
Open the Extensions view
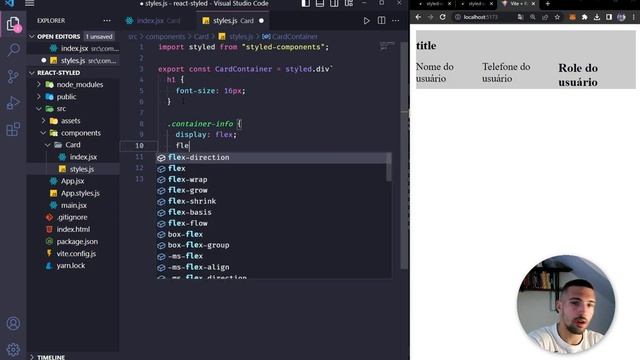point(13,129)
